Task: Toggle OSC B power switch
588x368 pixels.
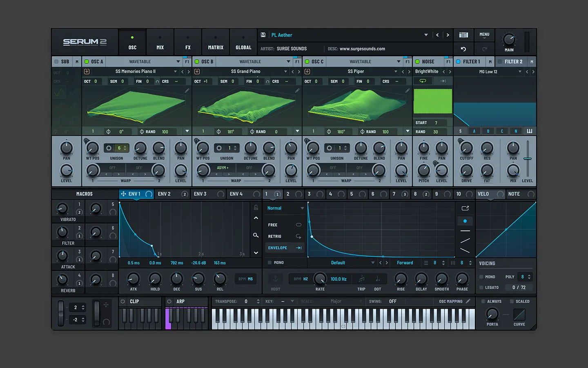Action: pos(197,62)
